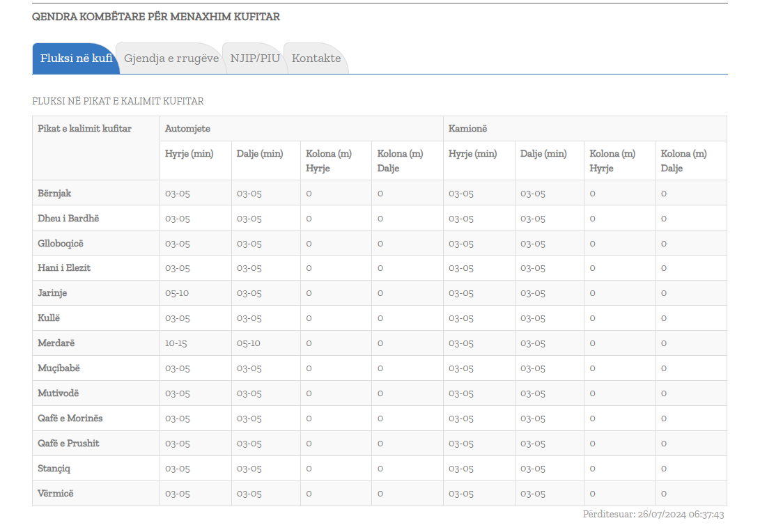Click Hani i Elezit Automjete Kolona Hyrje 0

[x=309, y=269]
